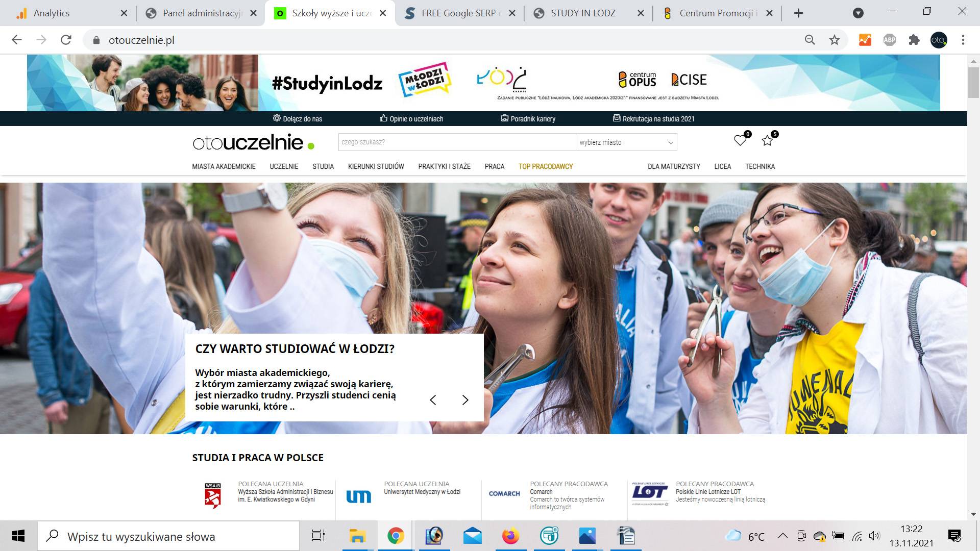Show the previous slide with left arrow
Viewport: 980px width, 551px height.
[433, 400]
